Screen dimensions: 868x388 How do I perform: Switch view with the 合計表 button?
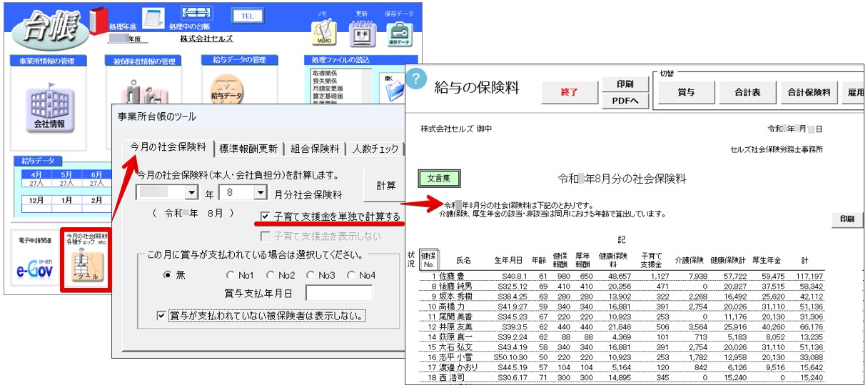[747, 92]
